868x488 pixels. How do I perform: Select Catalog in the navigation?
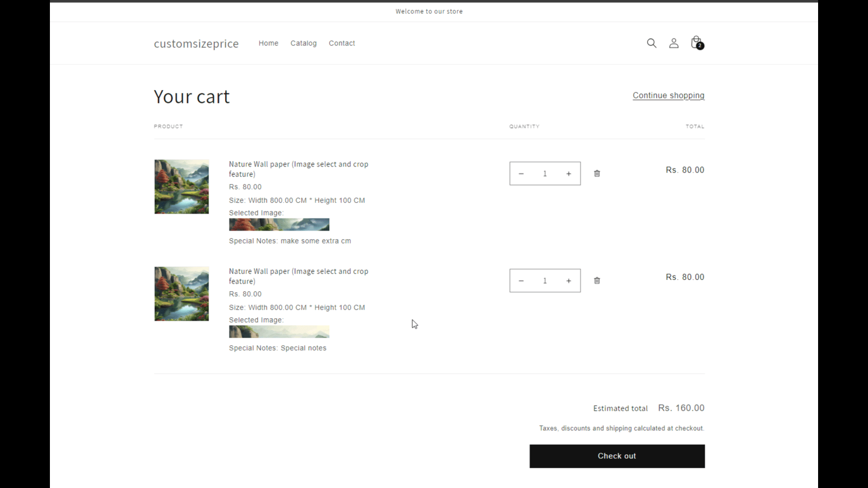coord(303,43)
